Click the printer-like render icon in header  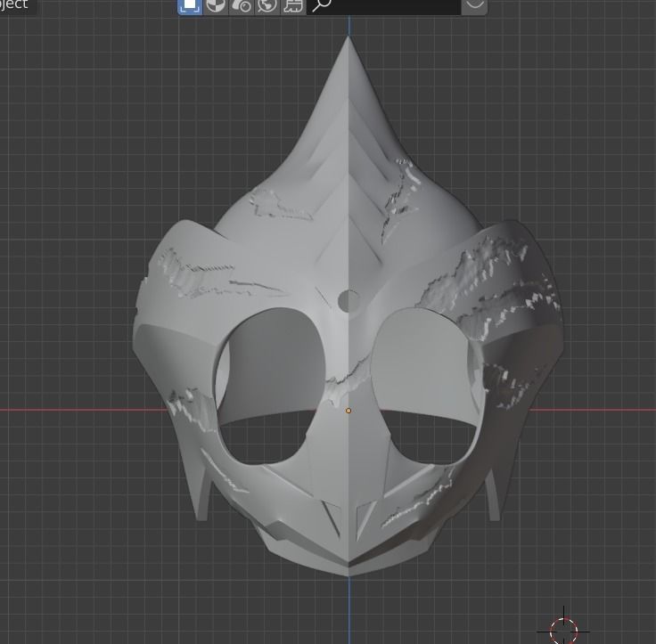[293, 6]
